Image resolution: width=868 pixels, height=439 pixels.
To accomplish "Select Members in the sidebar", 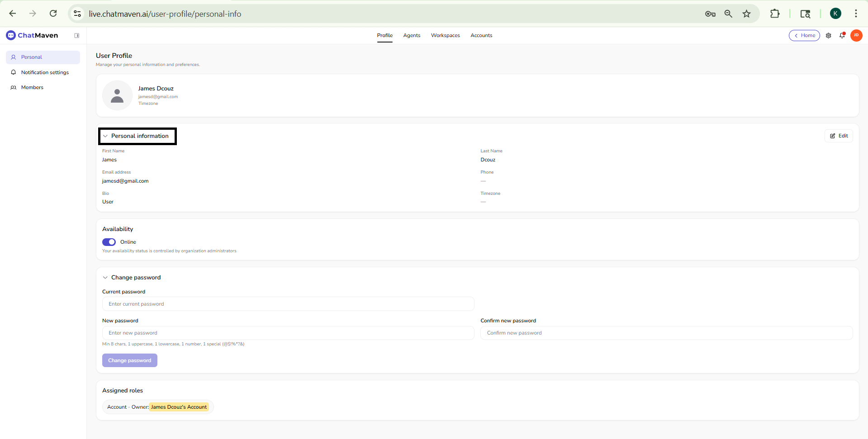I will click(32, 87).
